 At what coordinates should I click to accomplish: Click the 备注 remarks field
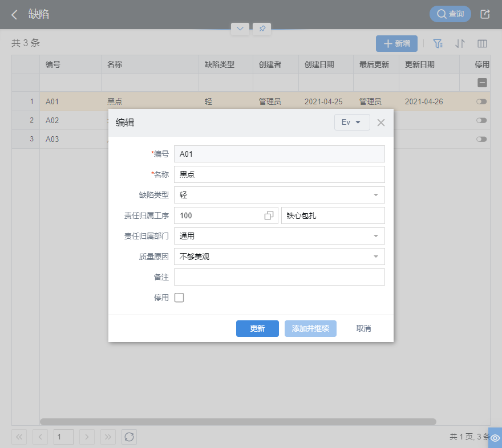(x=279, y=277)
